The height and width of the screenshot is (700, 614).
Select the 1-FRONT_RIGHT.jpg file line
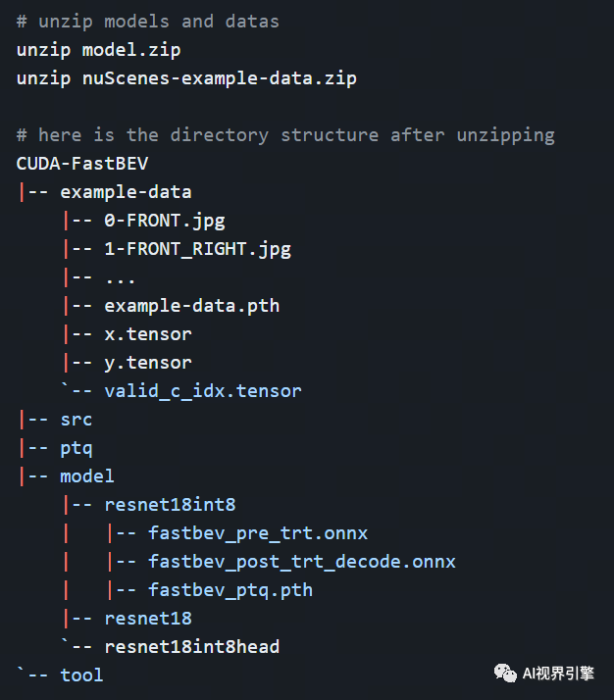coord(197,250)
